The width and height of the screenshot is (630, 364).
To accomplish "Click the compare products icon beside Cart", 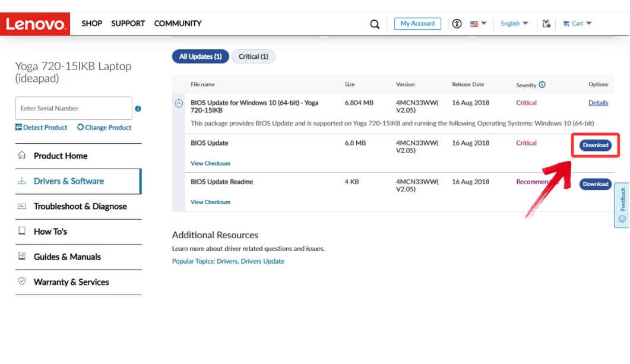I will click(x=546, y=24).
